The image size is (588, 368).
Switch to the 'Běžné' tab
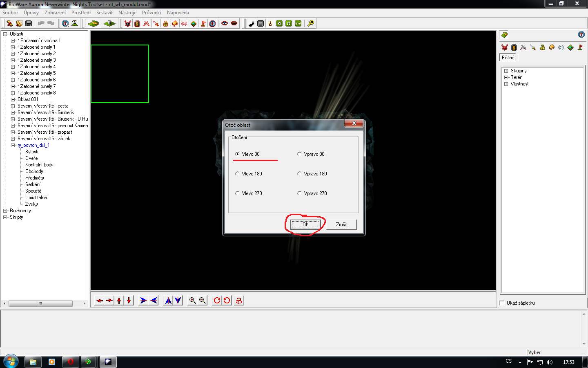[508, 58]
